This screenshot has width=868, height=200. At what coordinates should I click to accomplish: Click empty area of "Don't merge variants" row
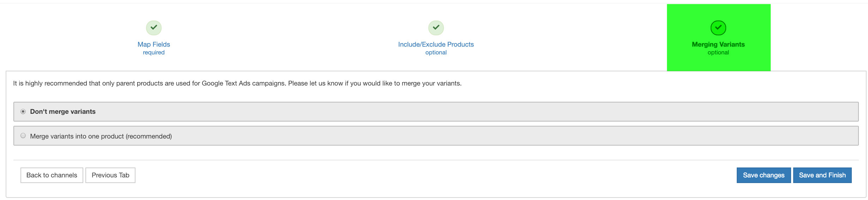coord(459,112)
